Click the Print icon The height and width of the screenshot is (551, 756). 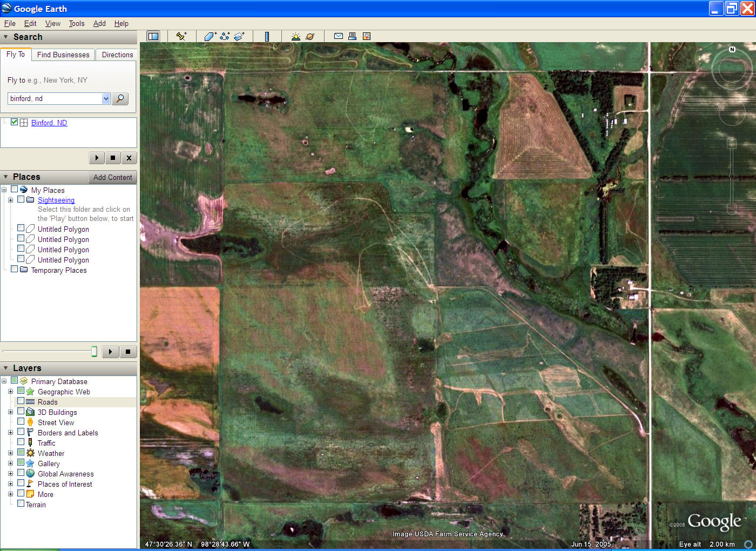pyautogui.click(x=352, y=36)
